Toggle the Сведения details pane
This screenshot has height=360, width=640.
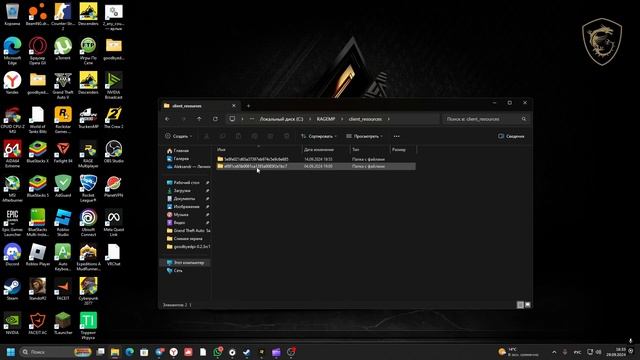511,136
